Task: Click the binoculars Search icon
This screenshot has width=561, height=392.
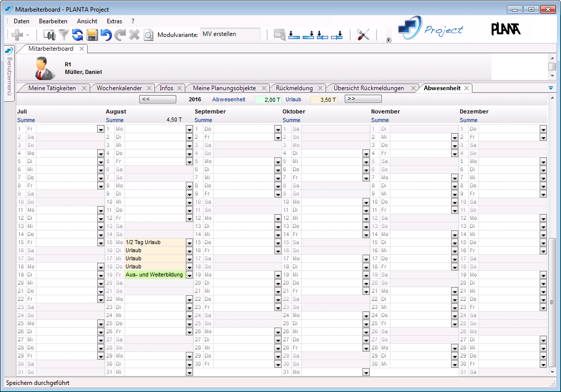Action: coord(50,34)
